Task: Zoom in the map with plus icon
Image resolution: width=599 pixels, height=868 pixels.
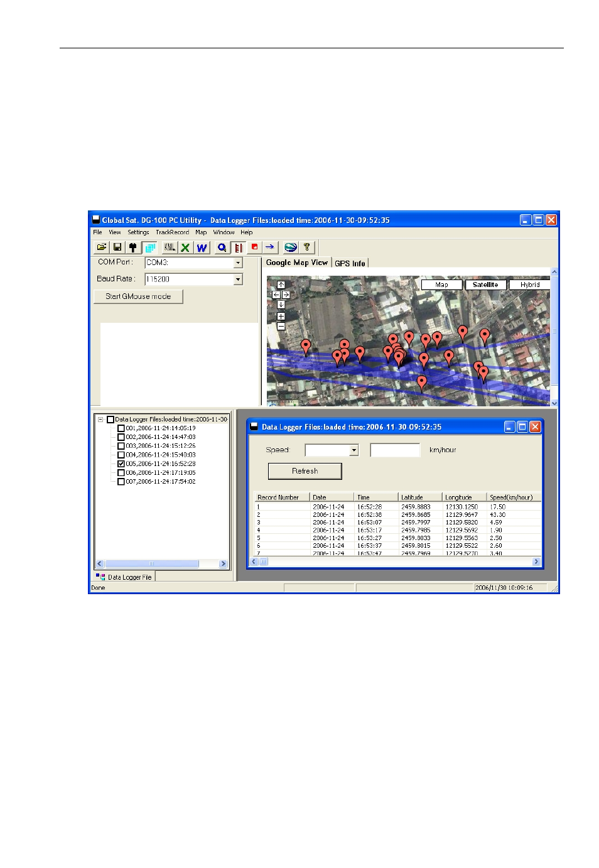Action: tap(281, 317)
